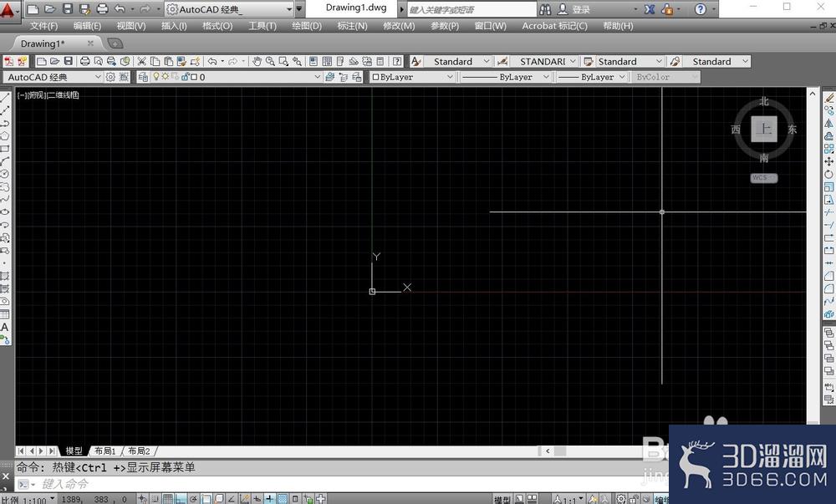Toggle Polar Tracking in status bar
The width and height of the screenshot is (836, 504).
pyautogui.click(x=194, y=499)
